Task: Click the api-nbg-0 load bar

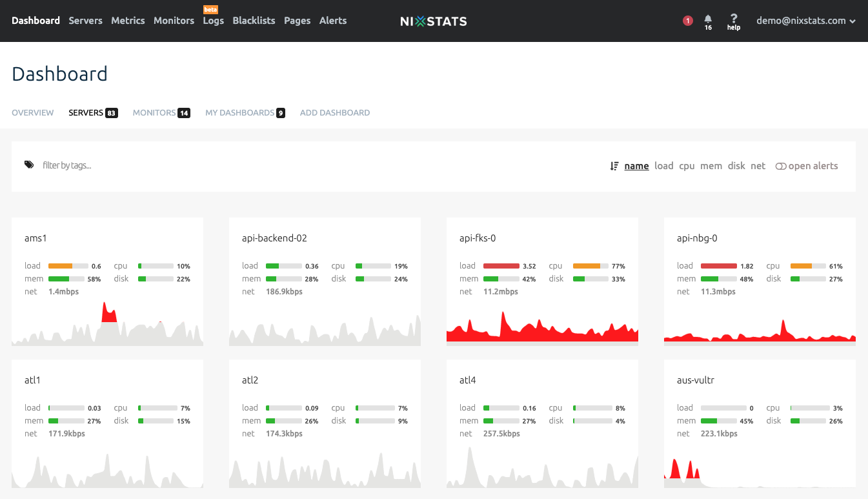Action: [x=718, y=266]
